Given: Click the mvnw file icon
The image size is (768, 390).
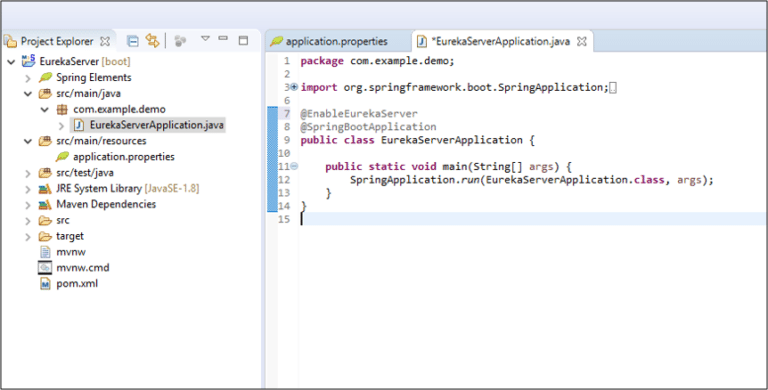Looking at the screenshot, I should point(45,252).
